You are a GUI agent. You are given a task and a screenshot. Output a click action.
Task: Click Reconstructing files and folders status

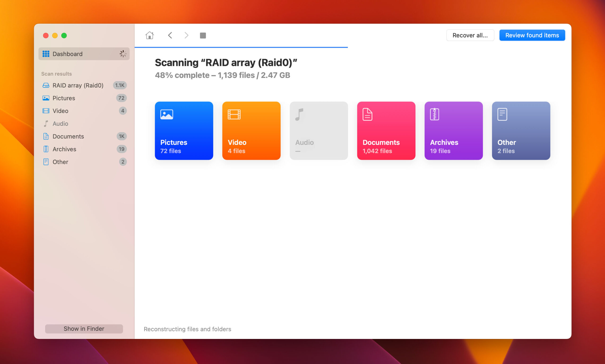coord(187,329)
